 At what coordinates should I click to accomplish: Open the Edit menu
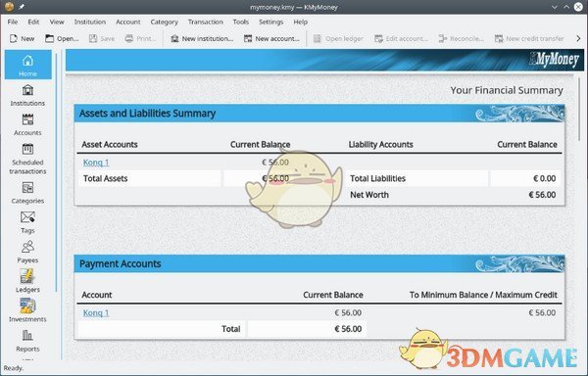click(33, 23)
